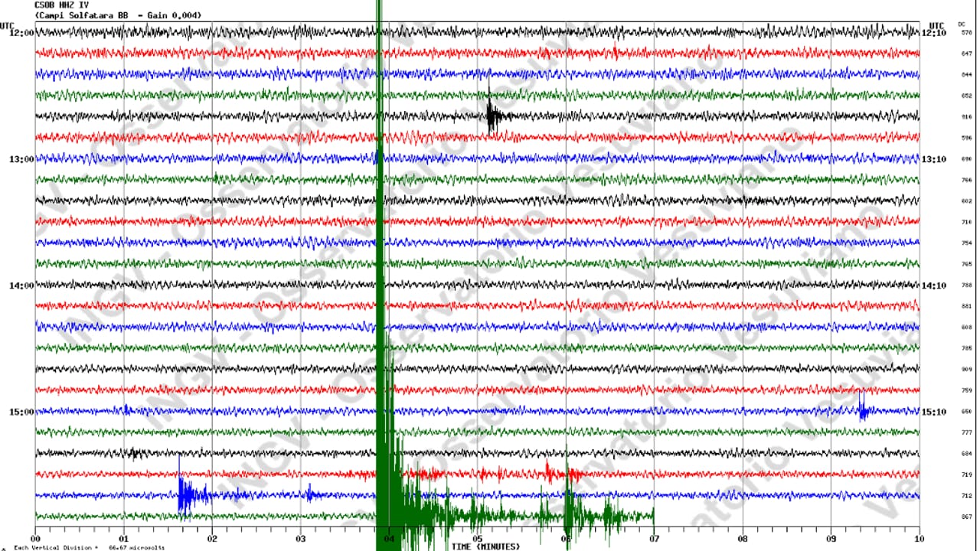The height and width of the screenshot is (551, 980).
Task: Click the 07 minute axis tick label
Action: pos(655,539)
